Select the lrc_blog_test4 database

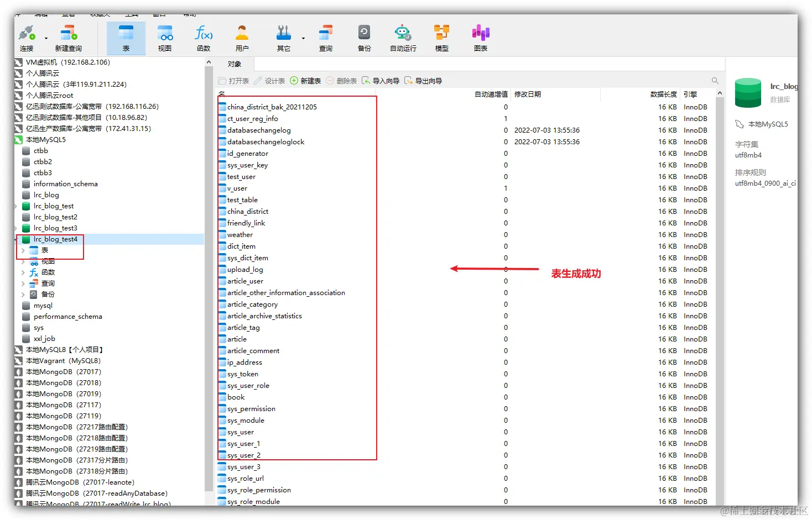pos(55,239)
